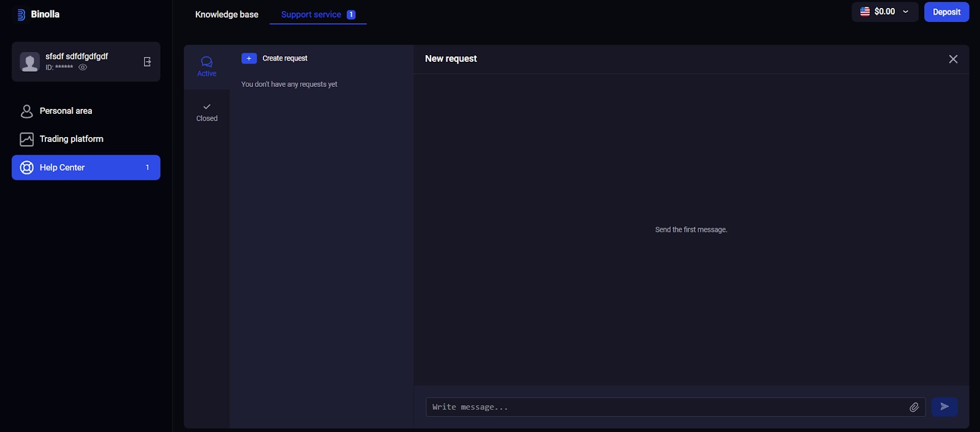This screenshot has width=980, height=432.
Task: Click the Help Center badge count
Action: pos(147,168)
